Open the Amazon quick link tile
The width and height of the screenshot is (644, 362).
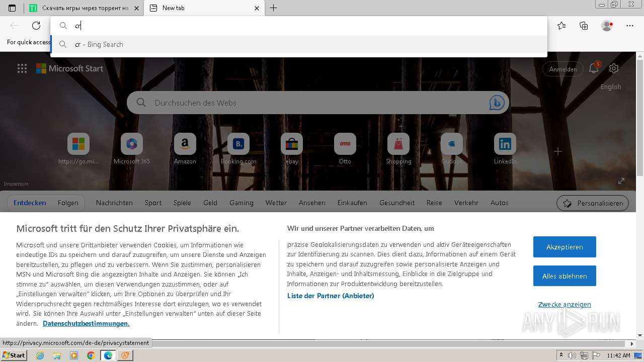tap(185, 149)
